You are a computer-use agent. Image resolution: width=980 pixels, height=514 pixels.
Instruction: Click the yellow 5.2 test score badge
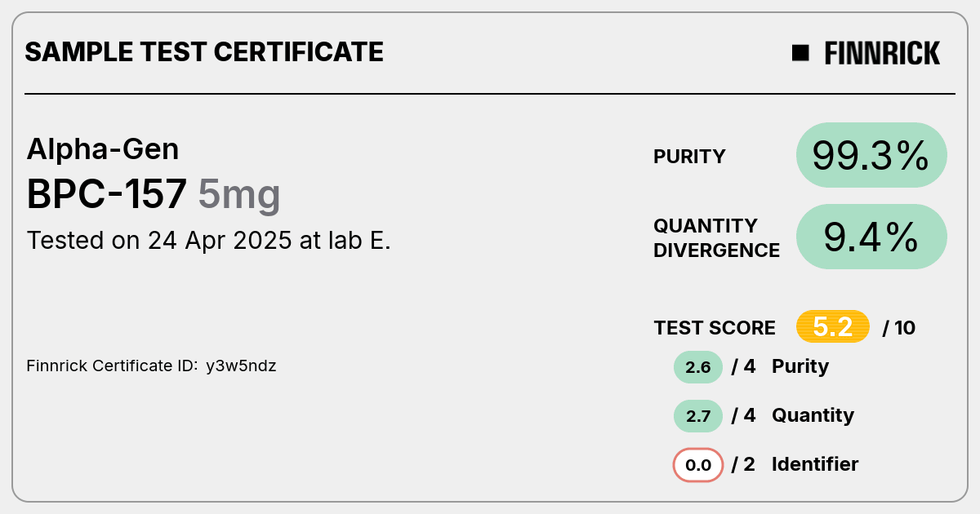click(833, 327)
